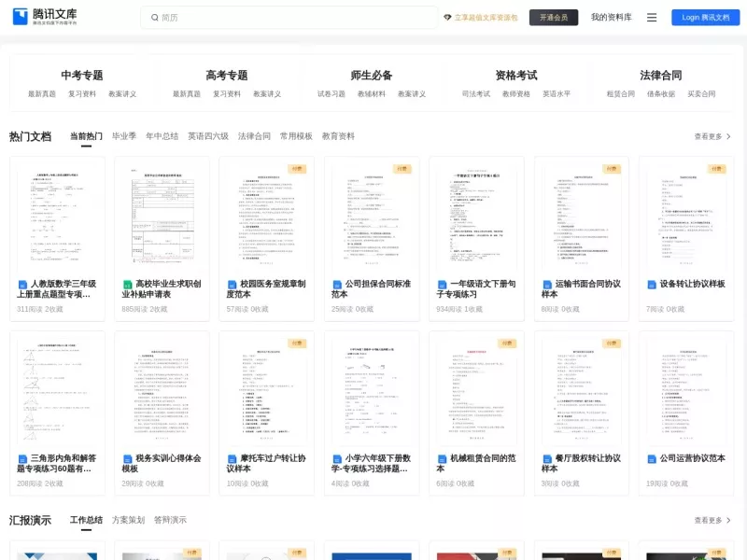Click 最新真题 under 中考专题
The width and height of the screenshot is (747, 560).
42,94
